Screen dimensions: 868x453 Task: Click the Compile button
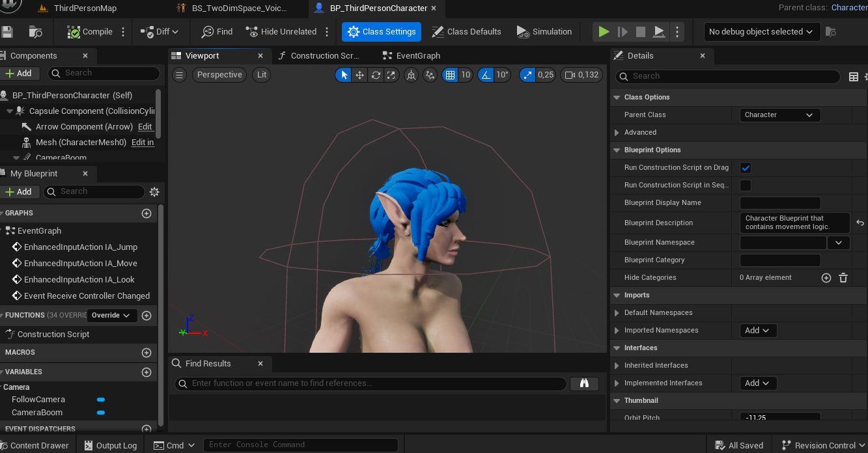[x=91, y=32]
